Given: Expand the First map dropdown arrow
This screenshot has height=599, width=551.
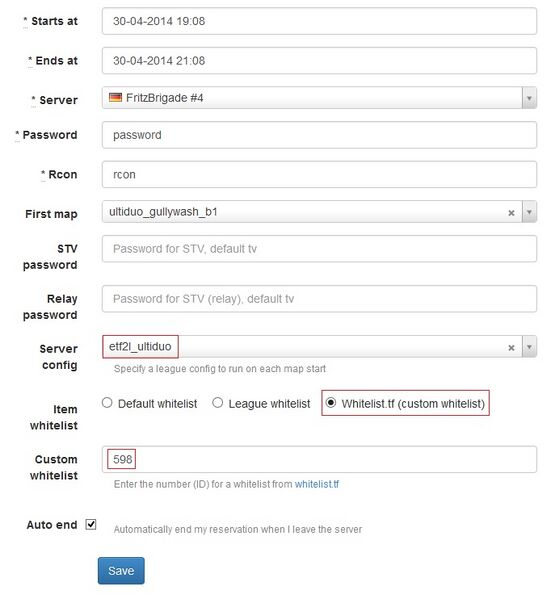Looking at the screenshot, I should (x=529, y=212).
